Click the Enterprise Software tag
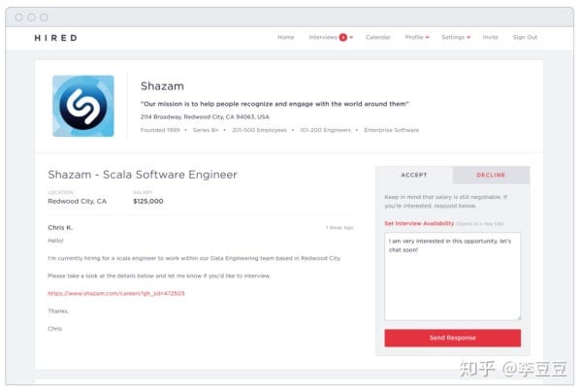The width and height of the screenshot is (582, 392). [x=392, y=130]
